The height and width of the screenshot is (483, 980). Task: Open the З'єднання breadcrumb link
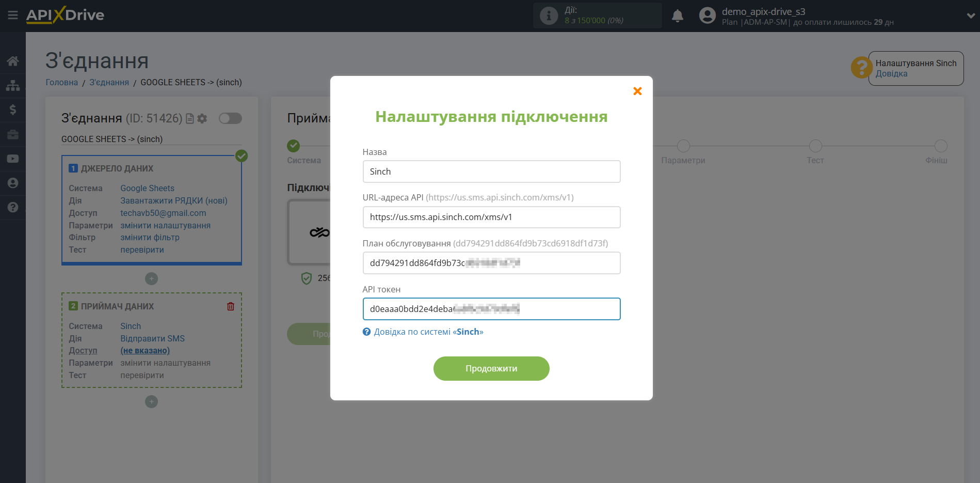pyautogui.click(x=109, y=82)
